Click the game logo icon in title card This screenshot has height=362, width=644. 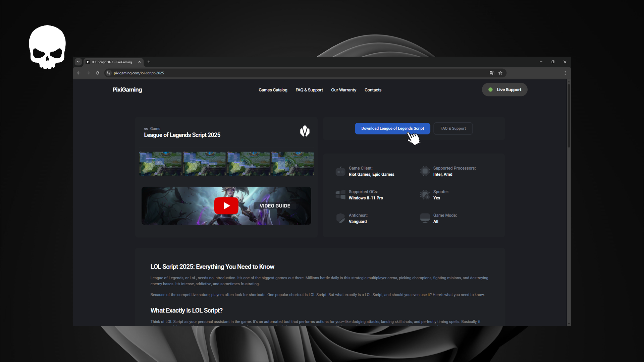(305, 131)
